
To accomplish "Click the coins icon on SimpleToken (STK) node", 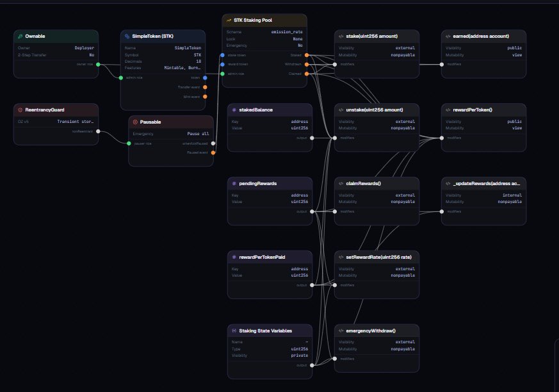I will 127,36.
